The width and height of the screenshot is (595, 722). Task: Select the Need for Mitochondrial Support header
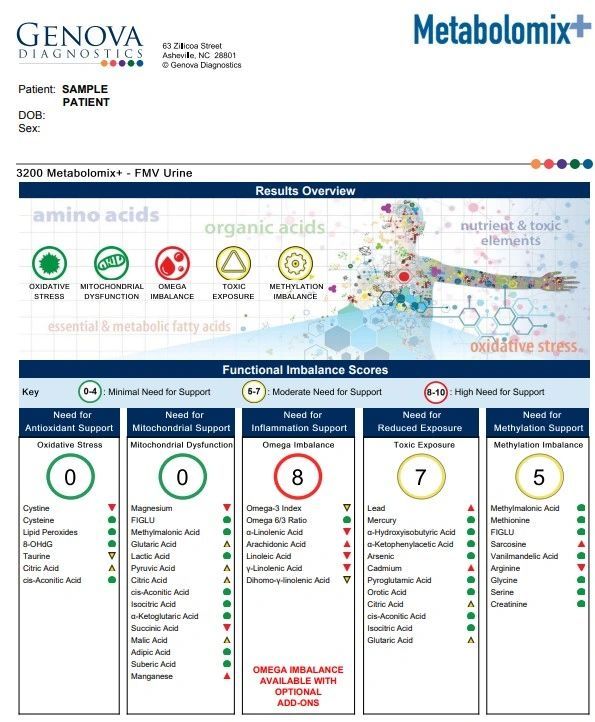[x=181, y=422]
